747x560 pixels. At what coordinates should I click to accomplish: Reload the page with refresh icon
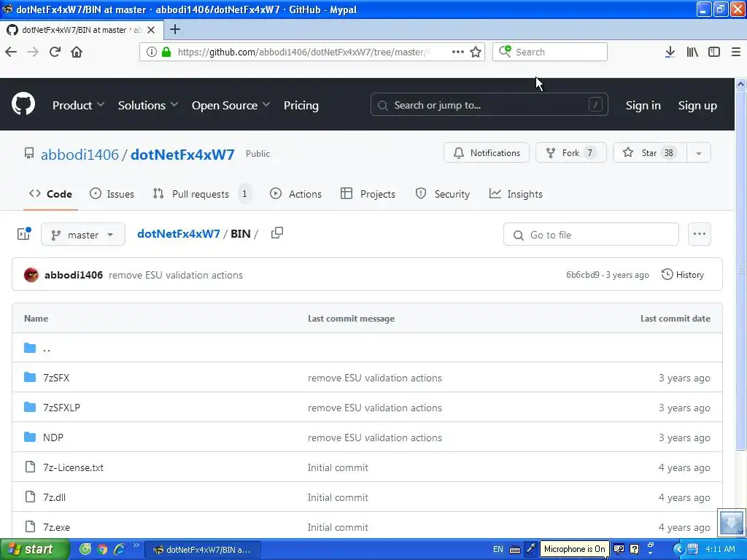coord(55,52)
